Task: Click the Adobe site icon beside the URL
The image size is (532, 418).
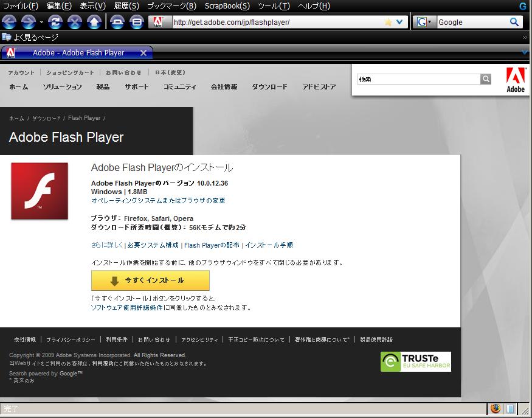Action: click(157, 22)
